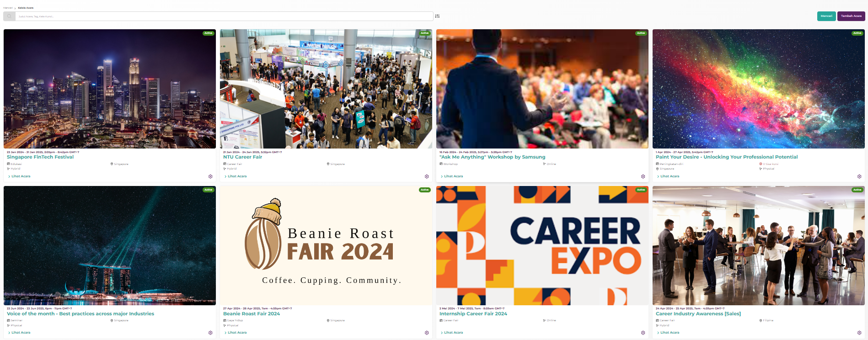Open settings gear for NTU Career Fair
The image size is (868, 340).
click(x=427, y=176)
